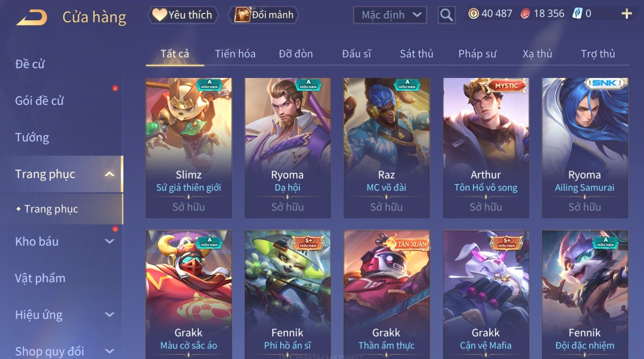The width and height of the screenshot is (644, 359).
Task: Open Fennik Phi hồ ẩn sĩ skin
Action: pos(288,294)
